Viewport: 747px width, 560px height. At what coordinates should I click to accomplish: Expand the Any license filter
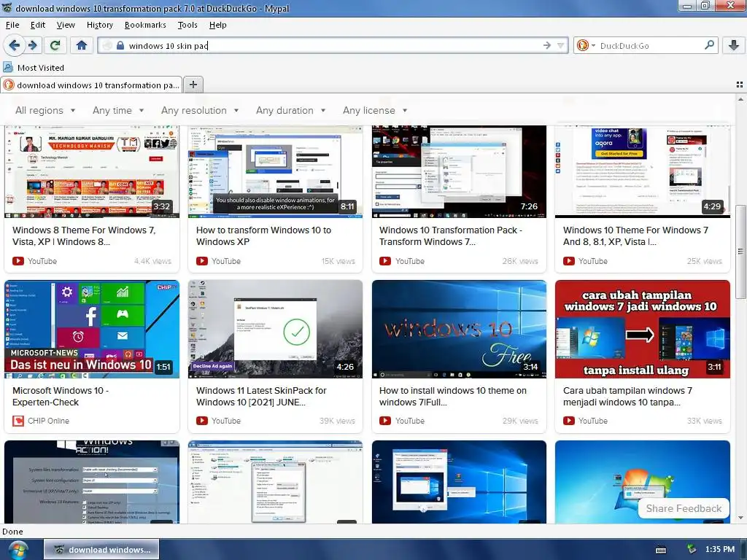[376, 111]
